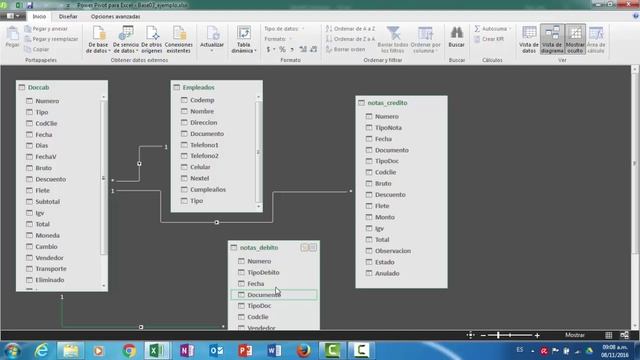Image resolution: width=640 pixels, height=360 pixels.
Task: Click zoom out minus button
Action: pyautogui.click(x=483, y=336)
